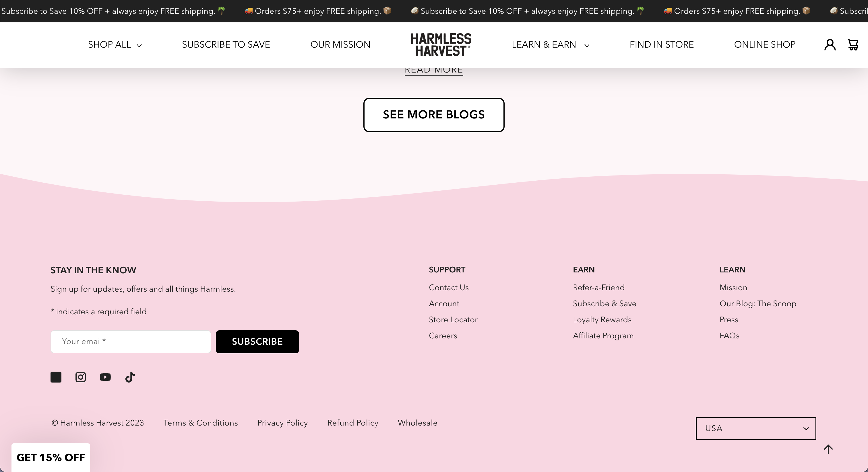The image size is (868, 472).
Task: Click the EARN column heading
Action: 584,270
